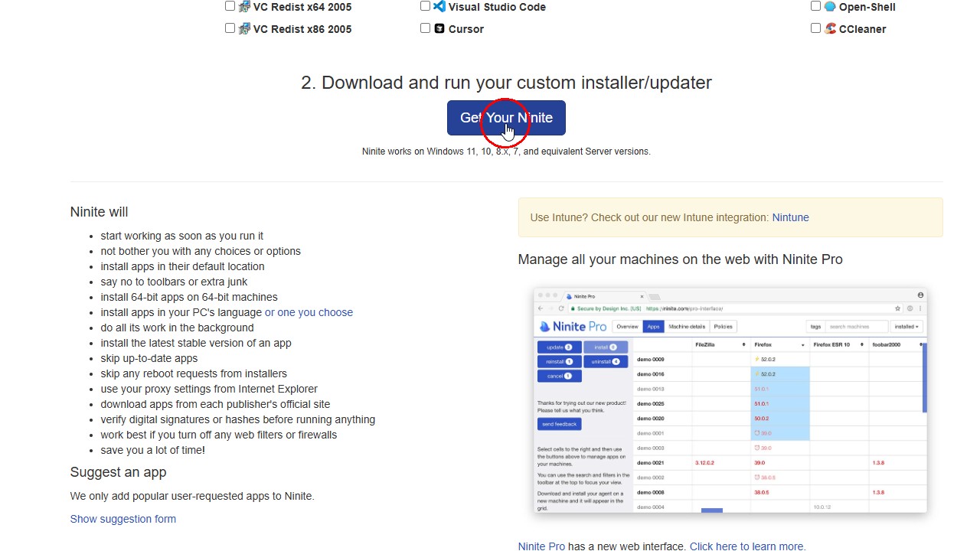Screen dimensions: 980x551
Task: Click "We only add popular user-requested apps" text
Action: (x=192, y=496)
